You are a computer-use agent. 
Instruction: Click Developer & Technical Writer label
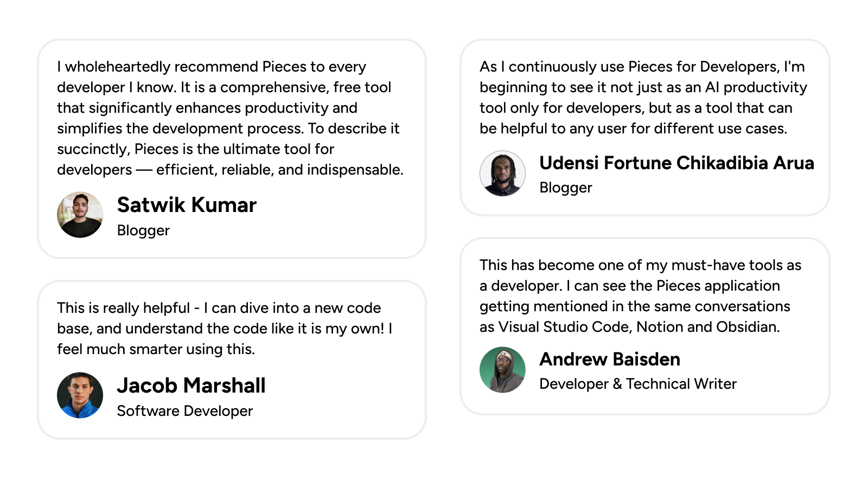638,384
